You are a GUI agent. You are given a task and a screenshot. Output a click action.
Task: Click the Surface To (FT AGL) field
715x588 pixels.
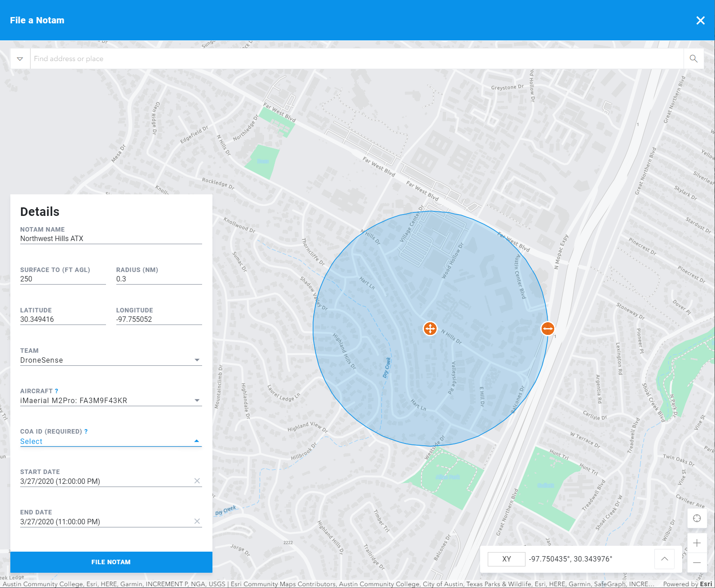(63, 279)
